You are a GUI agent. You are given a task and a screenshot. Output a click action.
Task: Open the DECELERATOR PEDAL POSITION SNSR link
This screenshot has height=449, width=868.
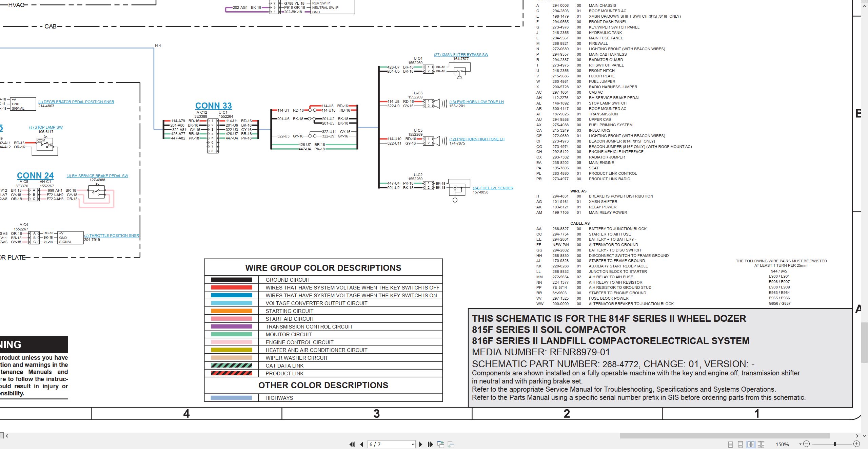click(76, 102)
